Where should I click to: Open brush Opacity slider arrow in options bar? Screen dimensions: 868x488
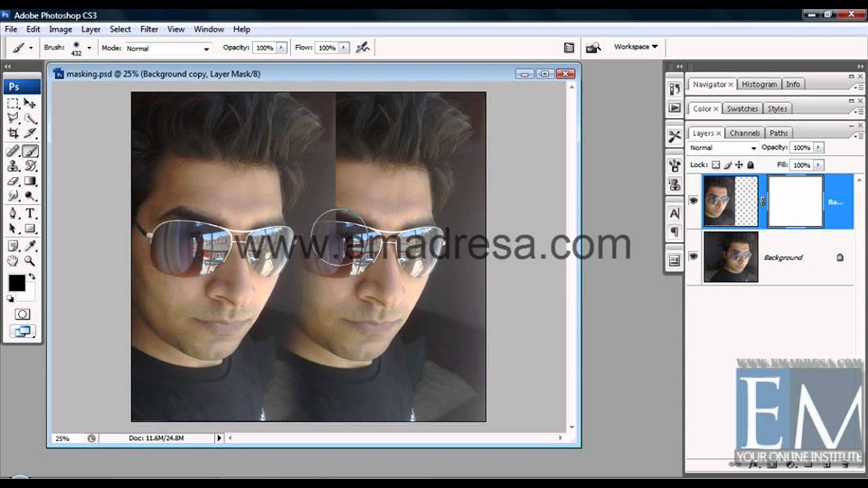pos(281,48)
